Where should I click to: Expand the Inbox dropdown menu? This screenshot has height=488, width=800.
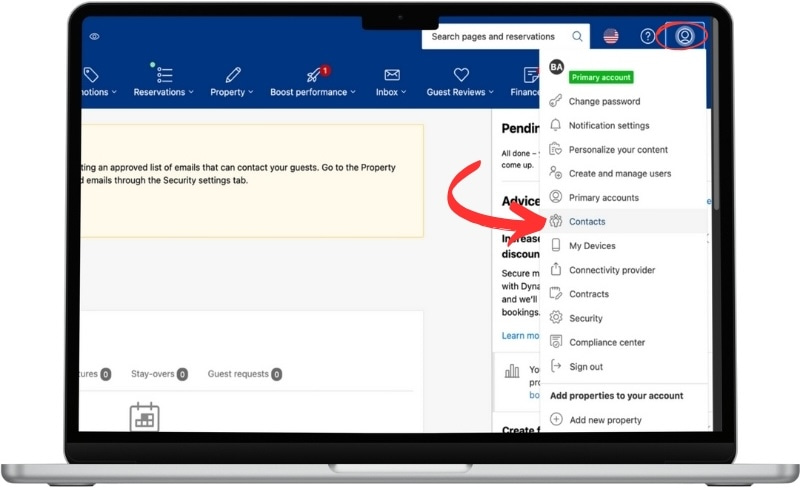391,92
